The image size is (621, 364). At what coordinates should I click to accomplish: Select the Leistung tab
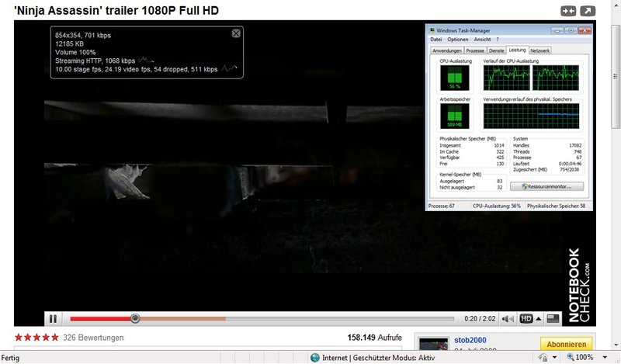517,50
